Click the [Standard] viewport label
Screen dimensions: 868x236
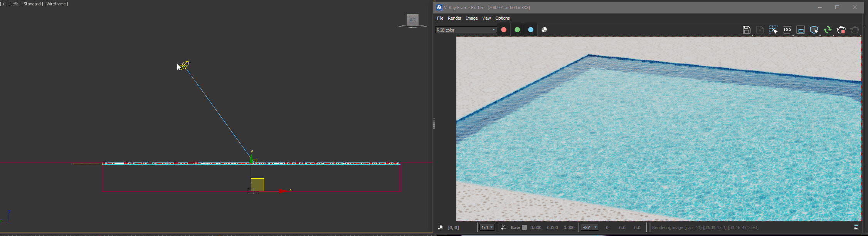pos(32,4)
